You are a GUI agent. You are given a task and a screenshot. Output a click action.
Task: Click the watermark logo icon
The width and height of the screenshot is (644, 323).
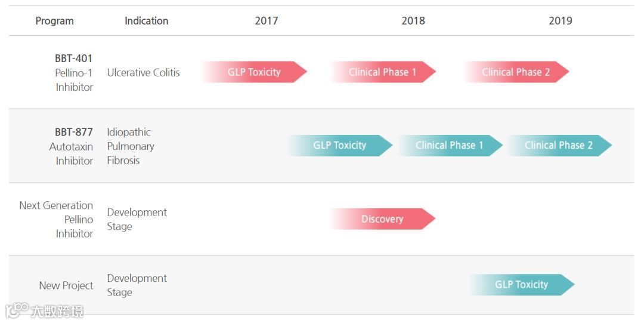tap(17, 310)
